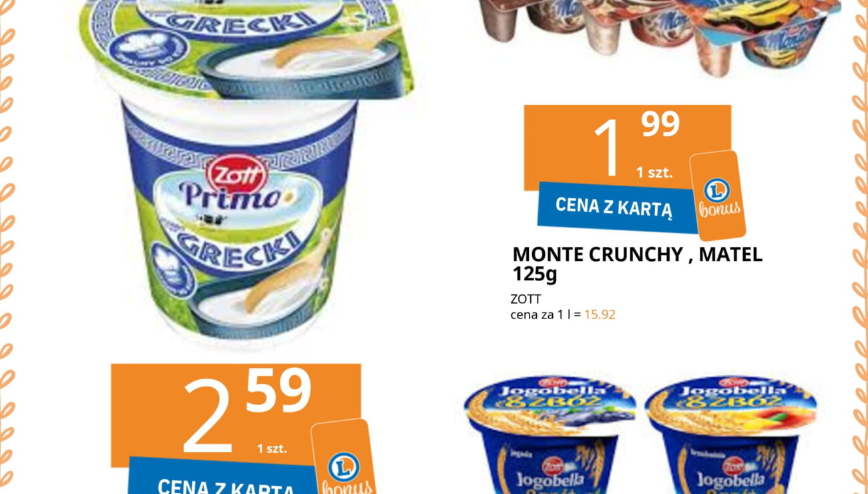Click the ZOTT brand text under Monte
The image size is (868, 494).
tap(525, 299)
